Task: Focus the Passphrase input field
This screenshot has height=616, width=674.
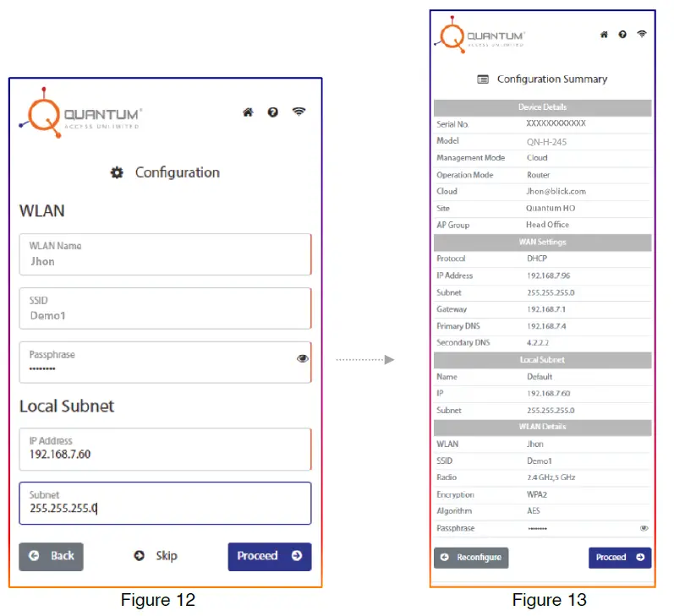Action: 165,363
